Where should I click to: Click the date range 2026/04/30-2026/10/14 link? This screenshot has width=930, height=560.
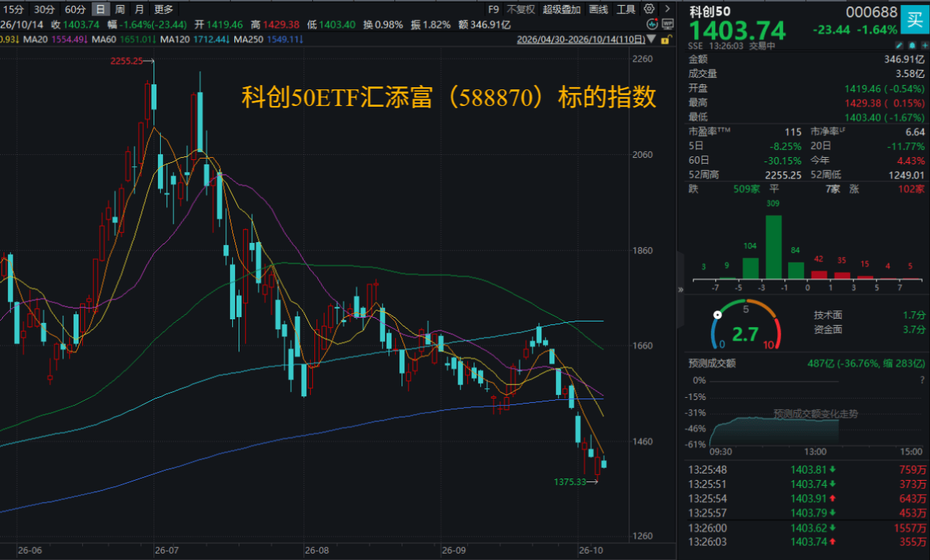point(580,40)
